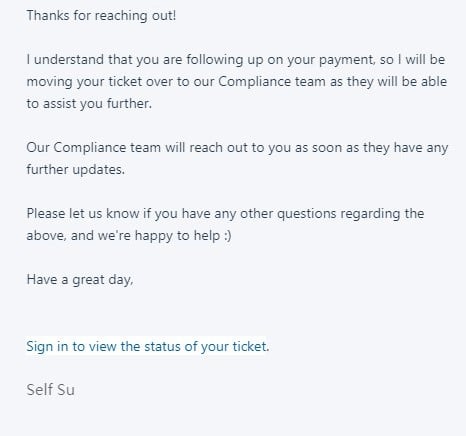This screenshot has width=466, height=436.
Task: Click the ':)' smiley emoticon
Action: tap(227, 236)
